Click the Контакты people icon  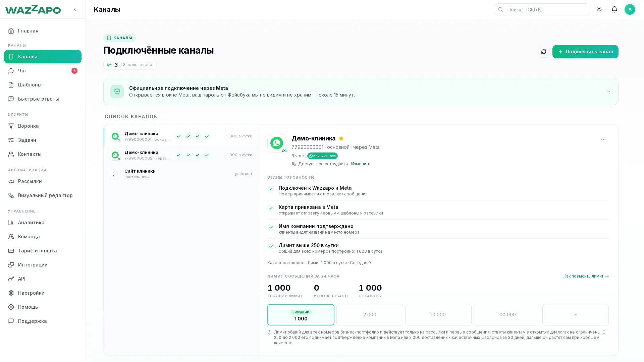(x=11, y=154)
